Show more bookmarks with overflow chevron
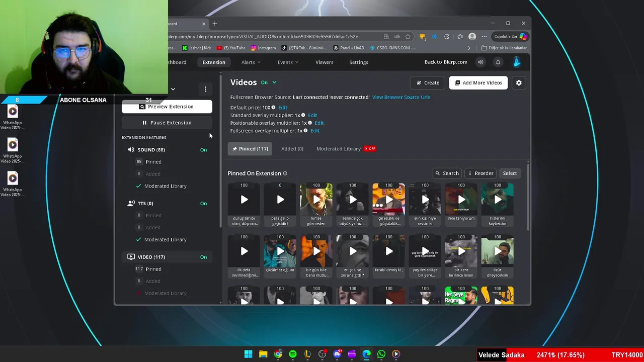Image resolution: width=644 pixels, height=362 pixels. coord(469,48)
